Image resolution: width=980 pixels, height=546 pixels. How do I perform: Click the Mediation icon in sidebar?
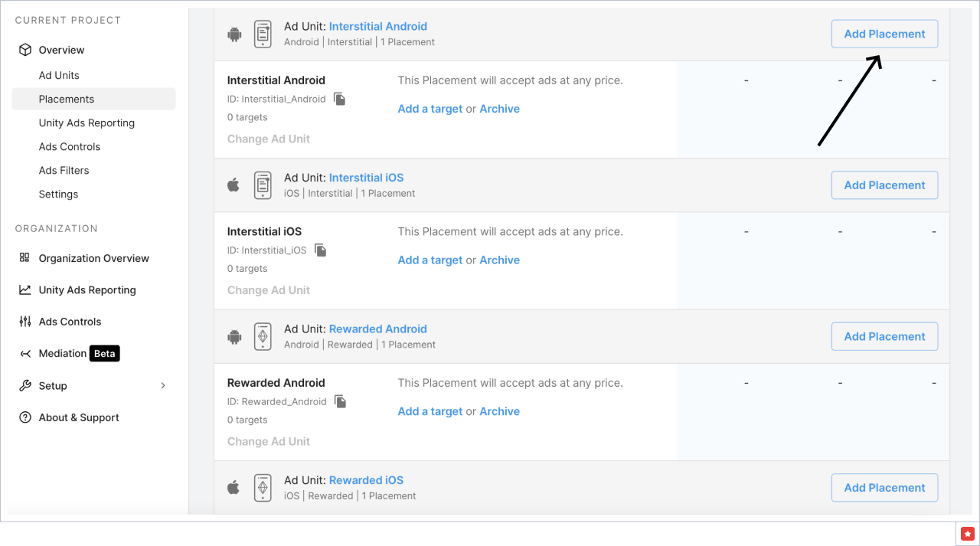[x=25, y=354]
